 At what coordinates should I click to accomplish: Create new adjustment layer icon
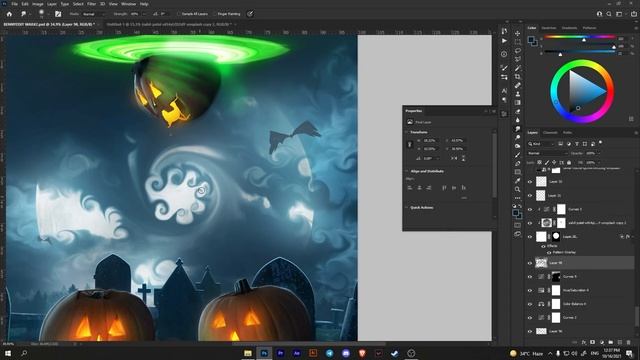(x=602, y=342)
